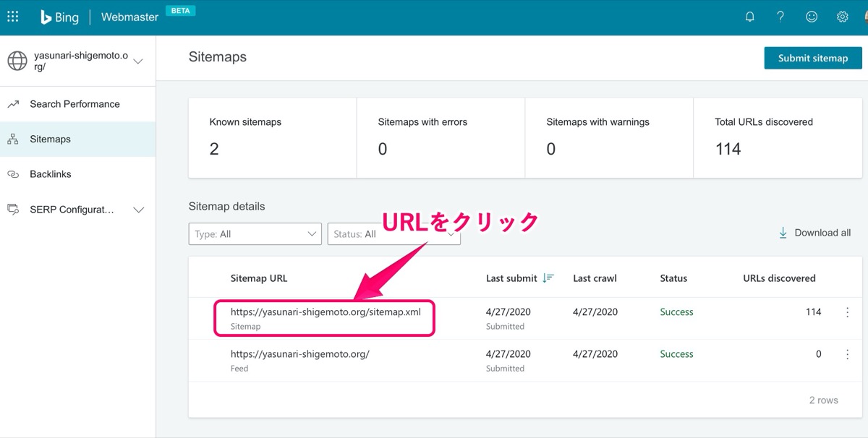Open the notifications bell icon

click(x=750, y=17)
